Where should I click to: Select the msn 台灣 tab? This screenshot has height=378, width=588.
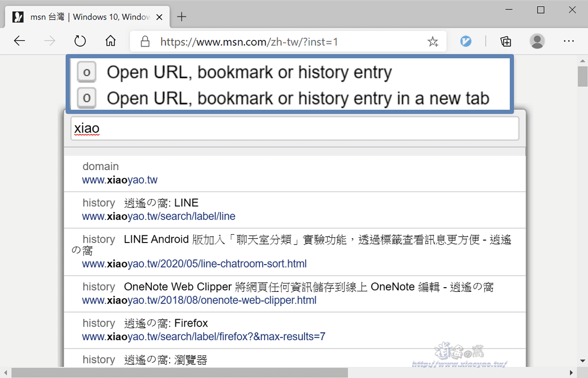(x=87, y=17)
